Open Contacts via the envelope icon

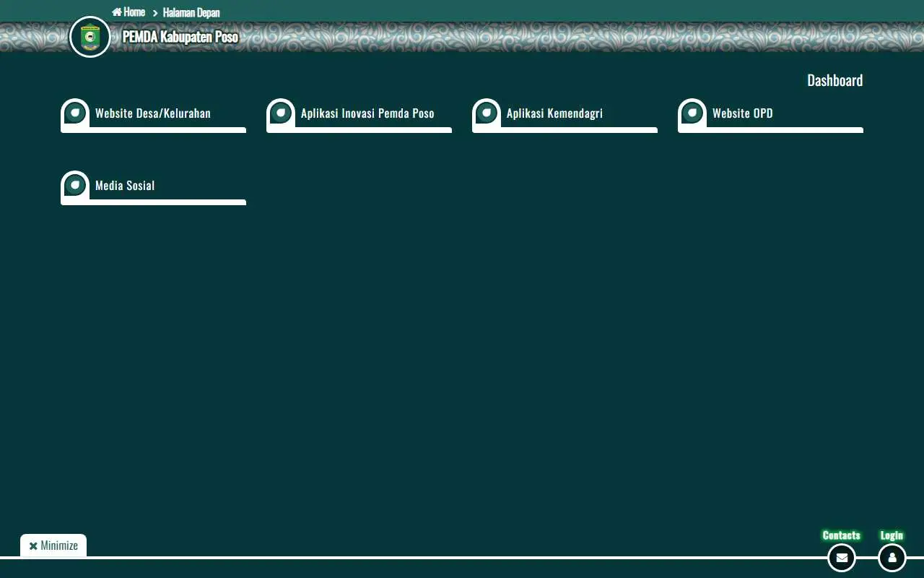click(842, 558)
